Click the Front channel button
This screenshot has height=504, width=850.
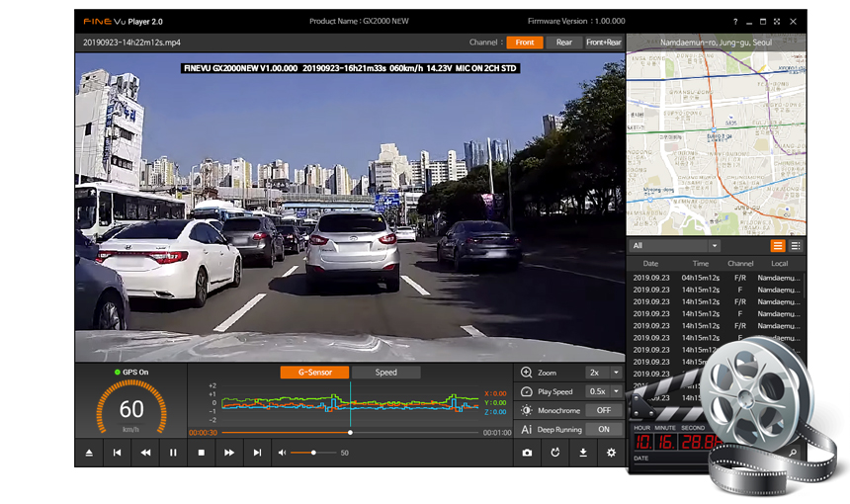[x=525, y=42]
